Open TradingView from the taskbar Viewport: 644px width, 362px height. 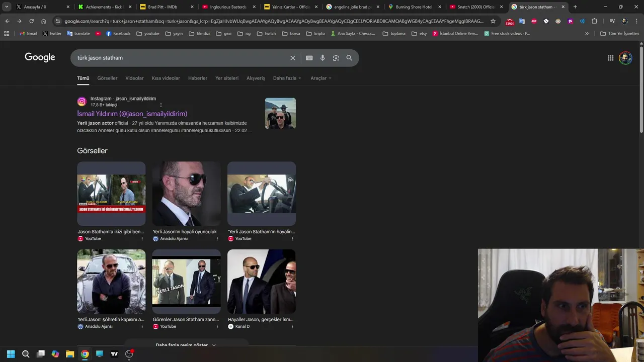(x=114, y=354)
